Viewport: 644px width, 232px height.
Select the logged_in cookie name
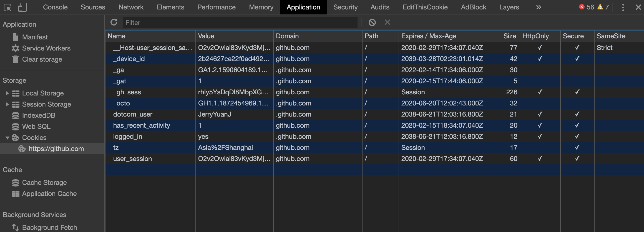coord(127,137)
